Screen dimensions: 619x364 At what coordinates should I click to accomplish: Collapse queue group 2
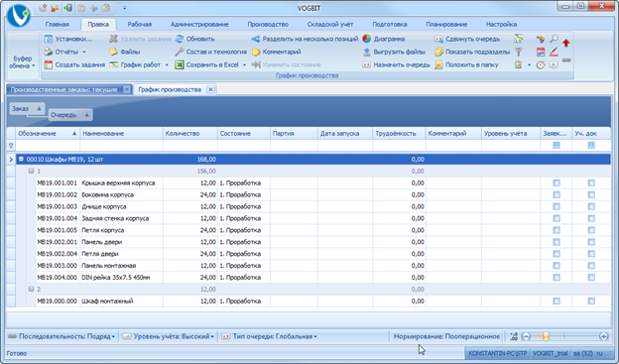[31, 289]
